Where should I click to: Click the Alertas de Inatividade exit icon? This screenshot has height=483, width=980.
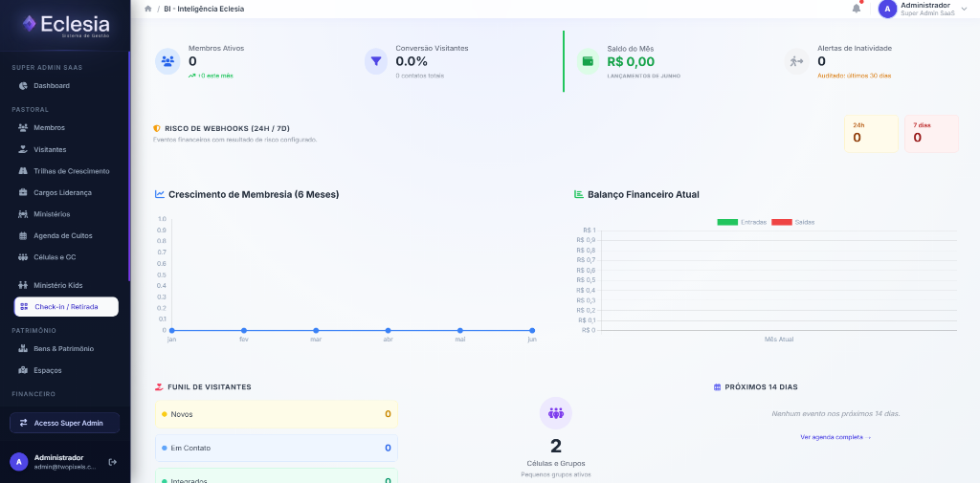pos(796,61)
